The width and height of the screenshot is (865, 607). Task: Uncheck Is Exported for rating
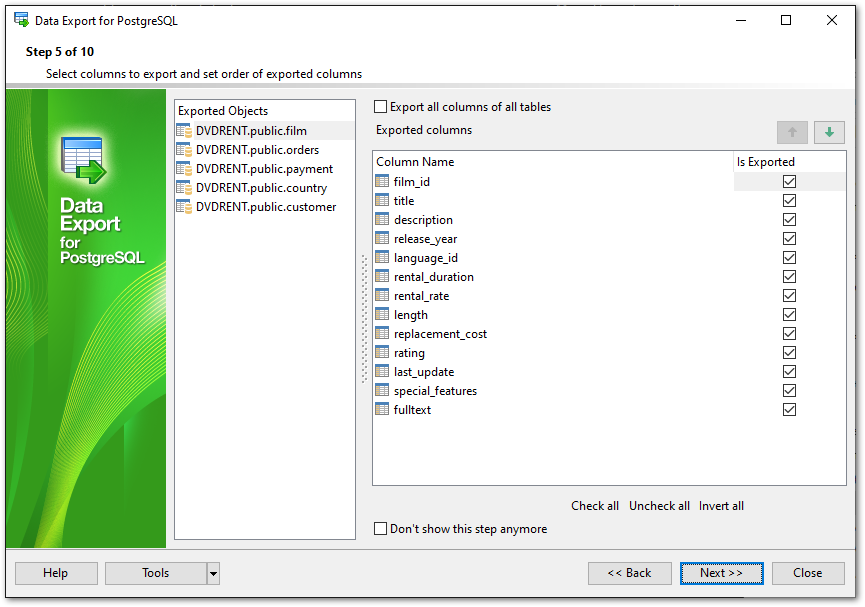coord(789,353)
